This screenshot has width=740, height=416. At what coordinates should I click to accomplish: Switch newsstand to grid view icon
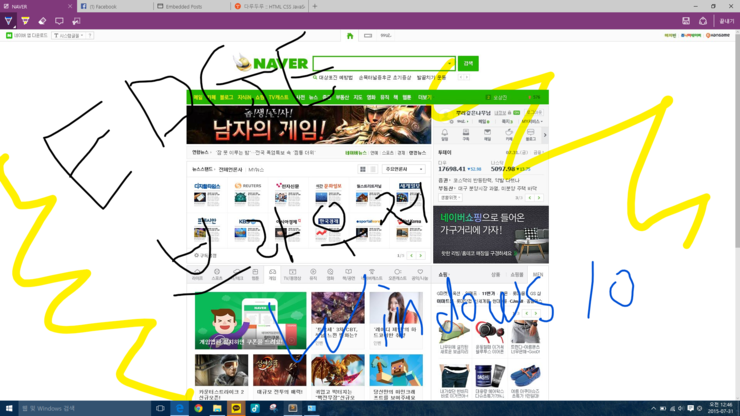tap(362, 169)
